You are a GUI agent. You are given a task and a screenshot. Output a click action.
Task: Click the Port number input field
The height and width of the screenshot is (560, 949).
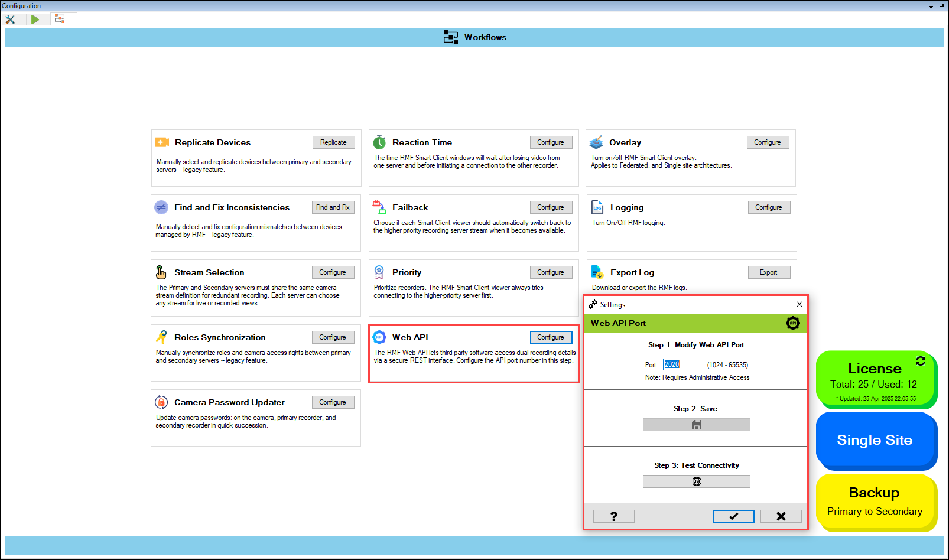(x=681, y=364)
